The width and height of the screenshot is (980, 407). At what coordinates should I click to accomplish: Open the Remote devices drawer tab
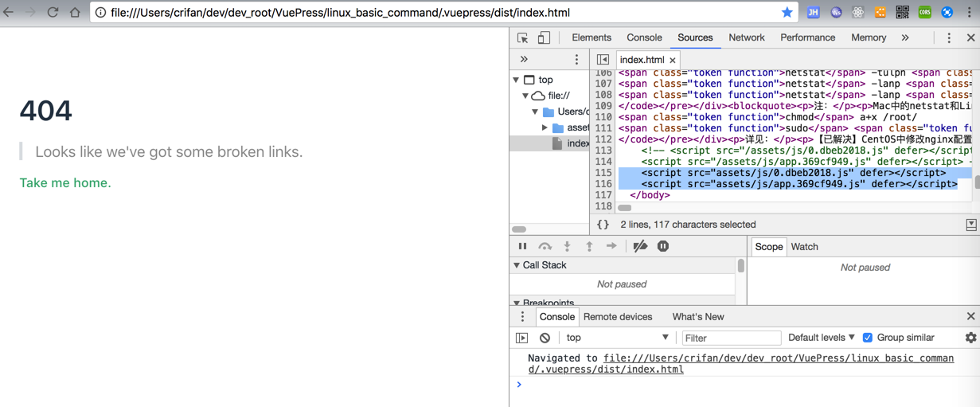[x=618, y=316]
